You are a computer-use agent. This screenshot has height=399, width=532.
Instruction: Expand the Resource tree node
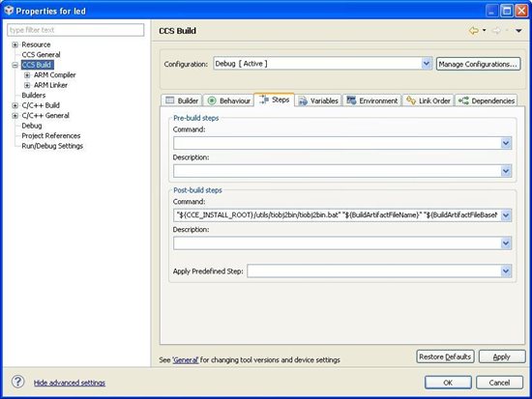click(x=15, y=44)
